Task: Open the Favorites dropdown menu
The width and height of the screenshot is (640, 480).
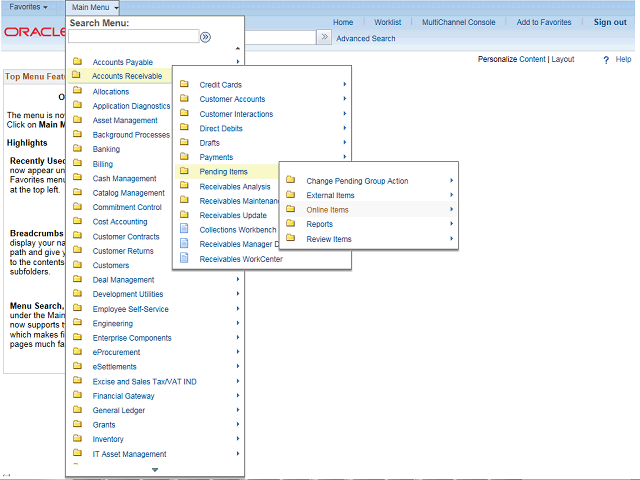Action: click(x=28, y=7)
